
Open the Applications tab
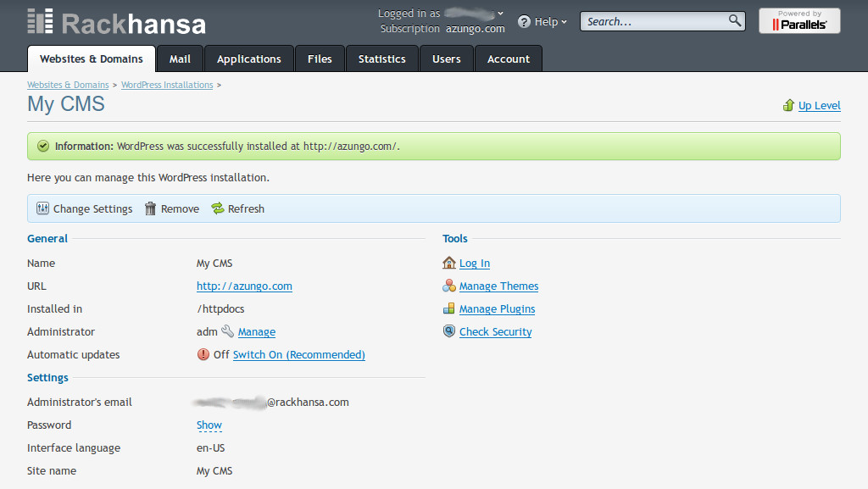[x=249, y=58]
